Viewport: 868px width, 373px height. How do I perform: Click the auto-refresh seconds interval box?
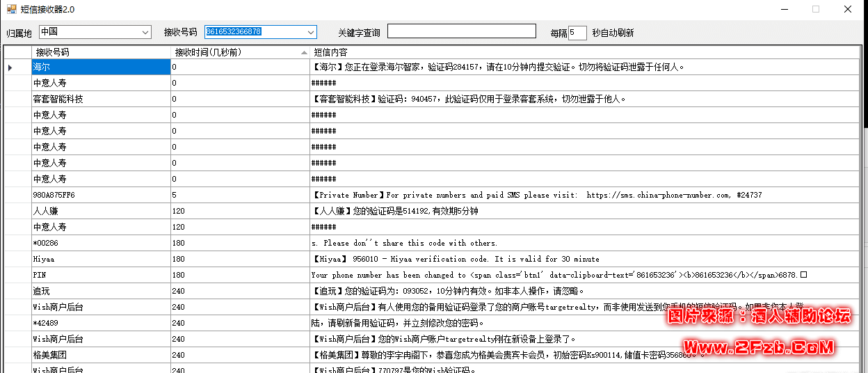coord(577,33)
